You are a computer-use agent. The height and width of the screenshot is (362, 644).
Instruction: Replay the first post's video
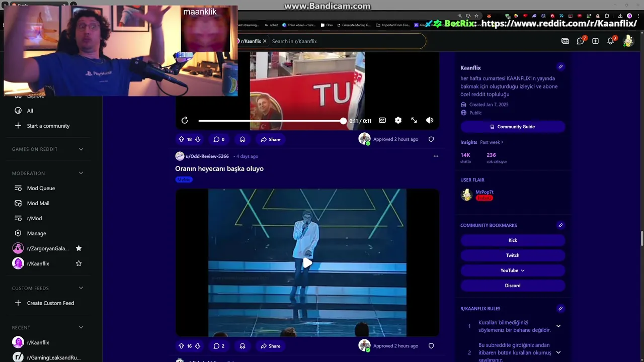(x=185, y=120)
